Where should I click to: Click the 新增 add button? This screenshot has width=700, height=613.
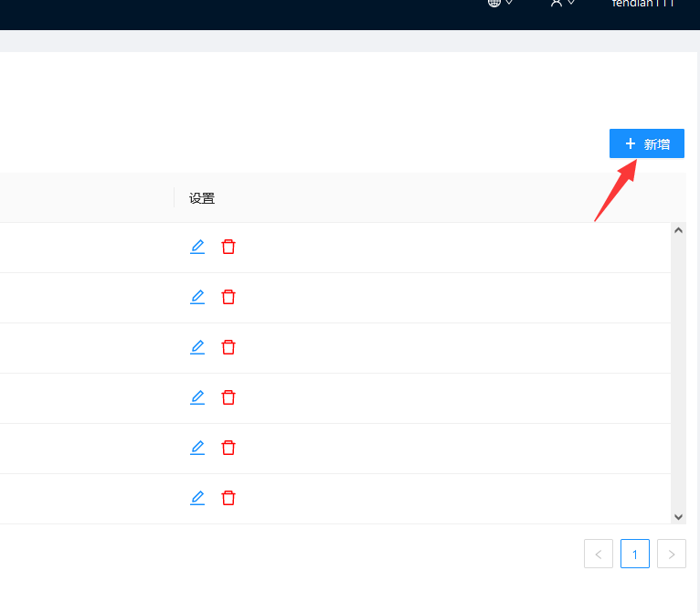[x=646, y=143]
